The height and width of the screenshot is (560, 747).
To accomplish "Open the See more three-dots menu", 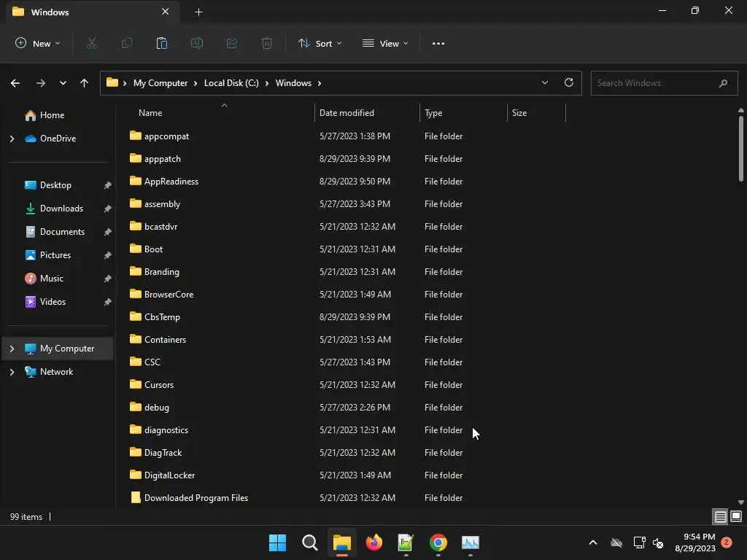I will point(438,43).
